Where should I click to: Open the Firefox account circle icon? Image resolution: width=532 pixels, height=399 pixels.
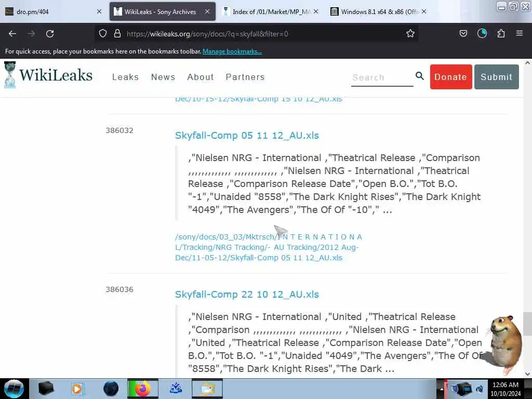coord(482,34)
